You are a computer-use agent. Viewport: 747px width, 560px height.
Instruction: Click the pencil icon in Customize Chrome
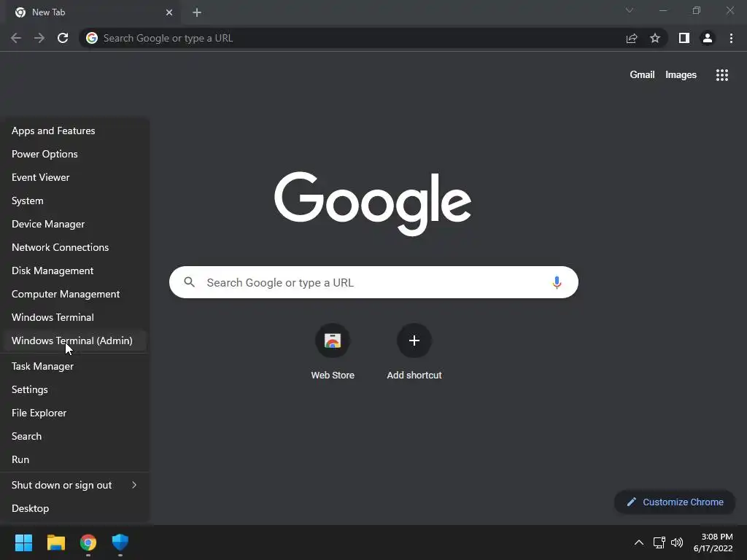(632, 502)
